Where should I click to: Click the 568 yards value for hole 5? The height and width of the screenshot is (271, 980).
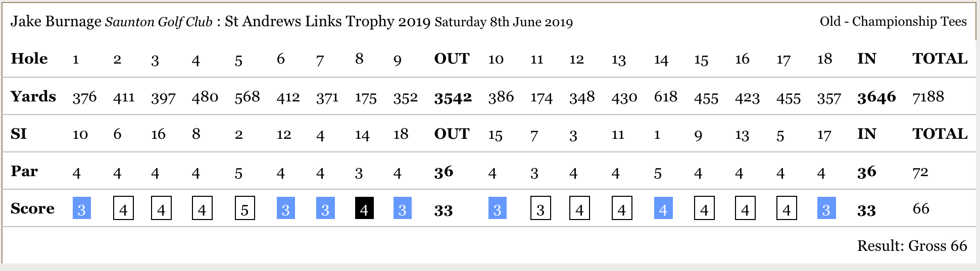(x=247, y=96)
